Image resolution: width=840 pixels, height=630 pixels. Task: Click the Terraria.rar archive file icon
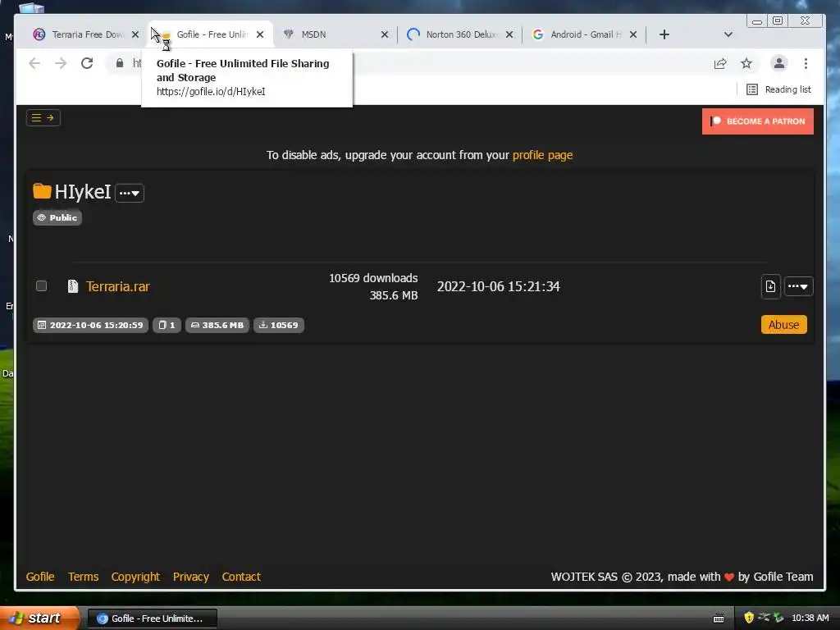pyautogui.click(x=73, y=286)
